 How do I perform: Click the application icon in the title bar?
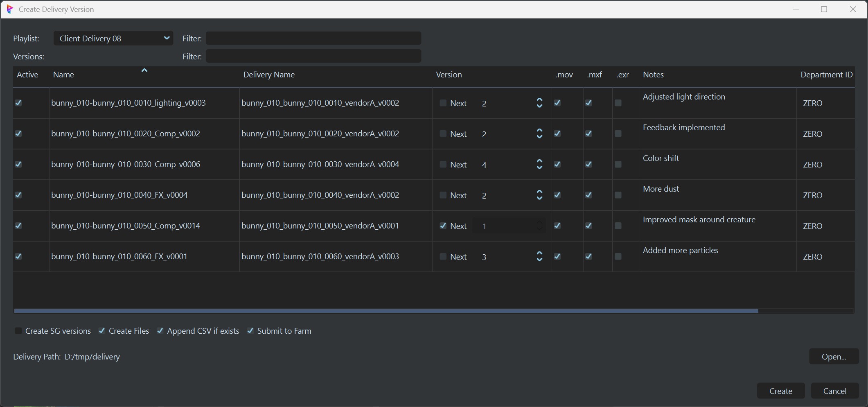coord(10,9)
